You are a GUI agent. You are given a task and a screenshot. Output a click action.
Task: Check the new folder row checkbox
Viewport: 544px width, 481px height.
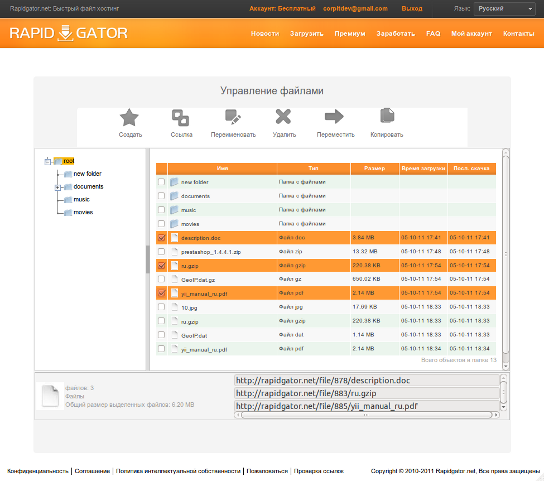(x=161, y=182)
